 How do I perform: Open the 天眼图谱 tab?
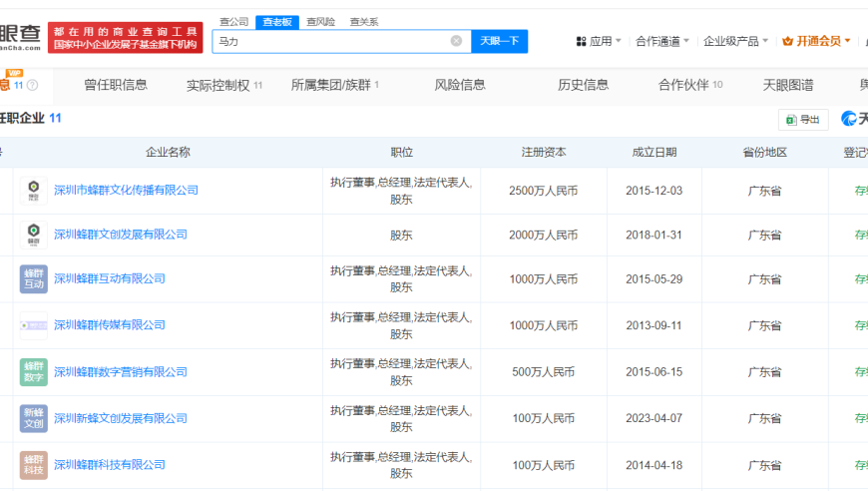coord(788,85)
